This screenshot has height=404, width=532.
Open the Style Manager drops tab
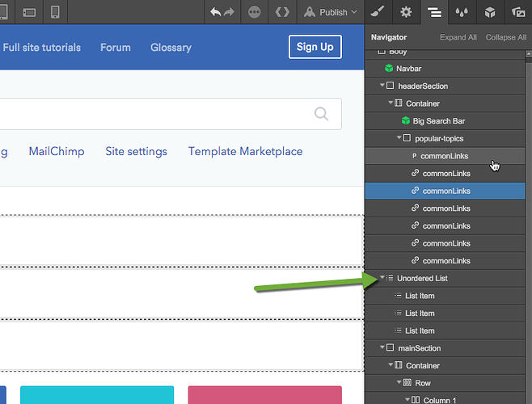click(x=462, y=12)
